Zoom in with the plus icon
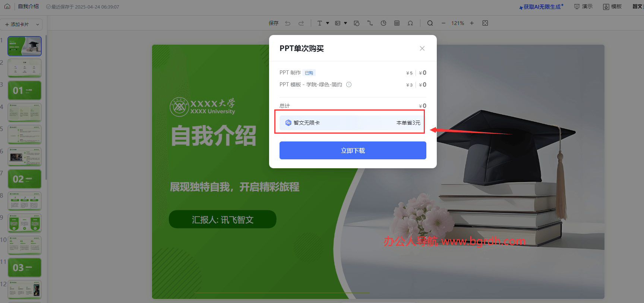Image resolution: width=644 pixels, height=303 pixels. (472, 23)
